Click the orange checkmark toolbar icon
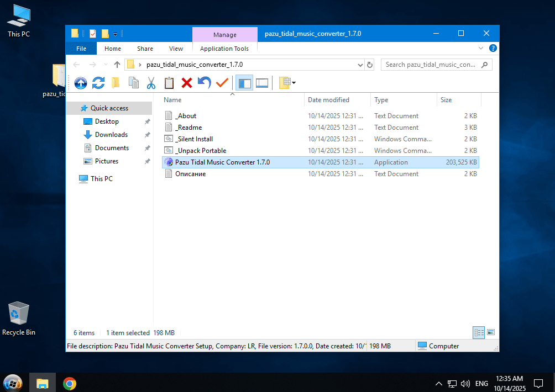Viewport: 555px width, 392px height. (222, 83)
